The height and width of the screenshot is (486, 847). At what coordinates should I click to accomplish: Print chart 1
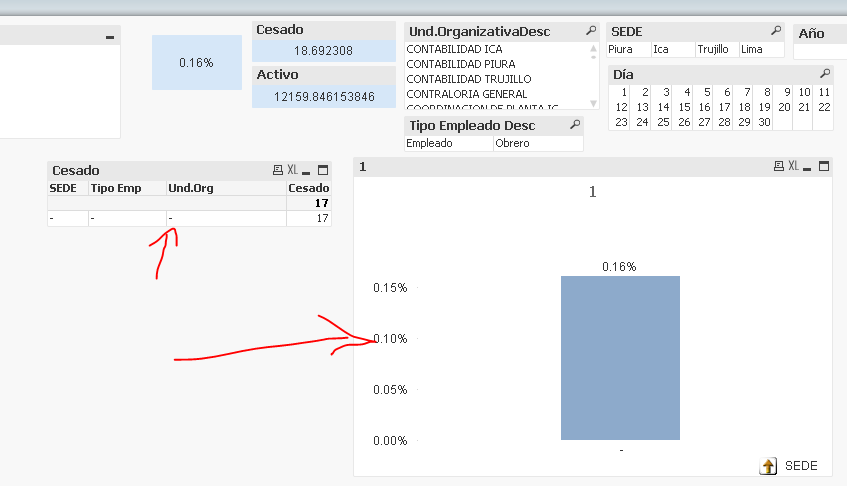(x=778, y=166)
